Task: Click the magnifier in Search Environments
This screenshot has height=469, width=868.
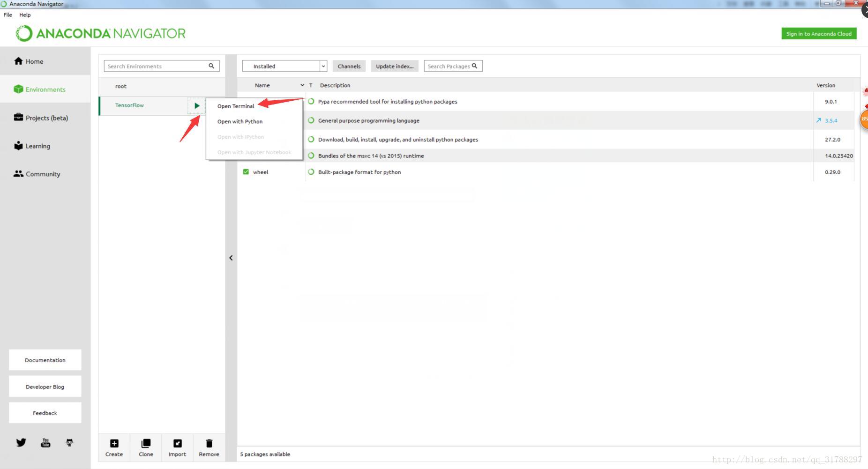Action: 211,66
